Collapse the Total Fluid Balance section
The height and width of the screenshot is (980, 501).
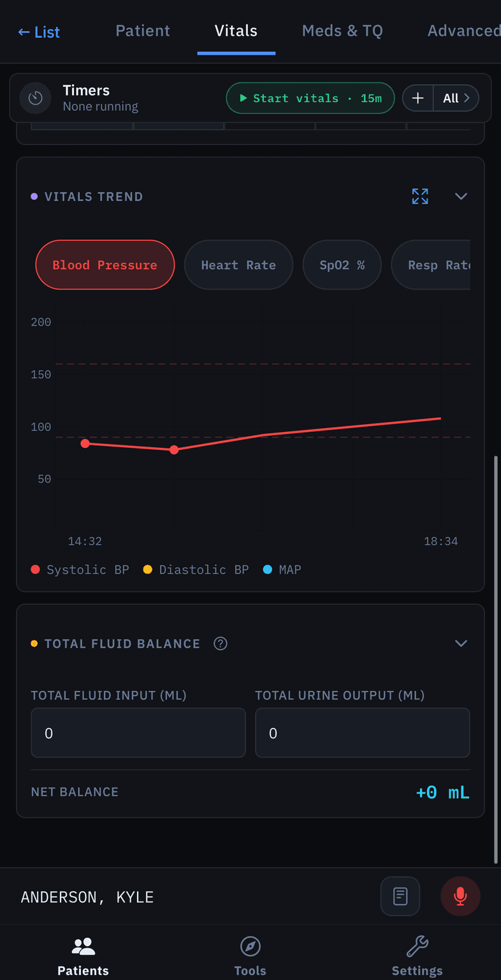coord(461,644)
